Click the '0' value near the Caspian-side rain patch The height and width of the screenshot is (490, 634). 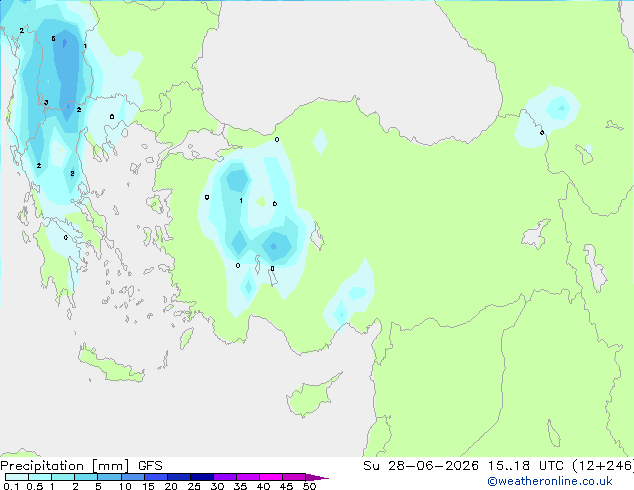(542, 133)
